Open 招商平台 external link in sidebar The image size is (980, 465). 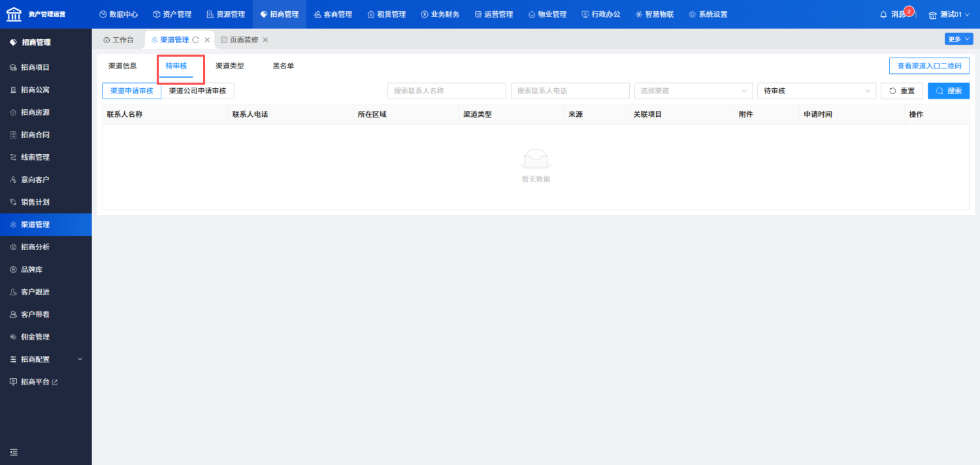click(46, 381)
